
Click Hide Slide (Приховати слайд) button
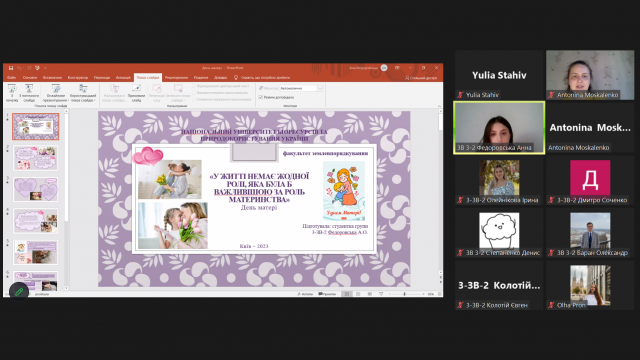(136, 93)
